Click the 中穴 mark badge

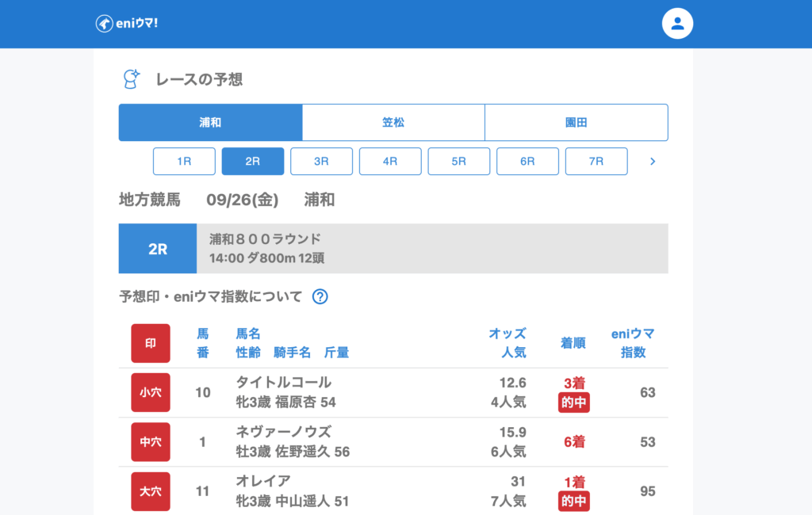151,442
